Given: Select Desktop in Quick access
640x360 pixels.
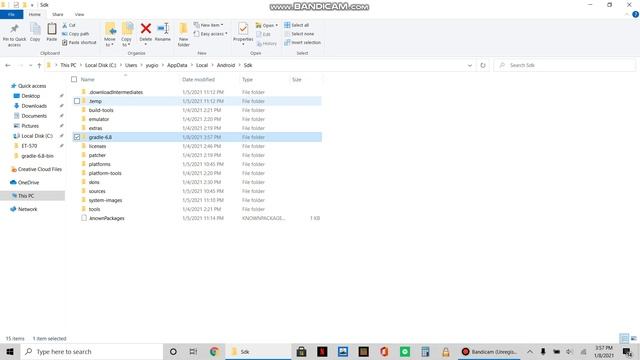Looking at the screenshot, I should [x=31, y=96].
